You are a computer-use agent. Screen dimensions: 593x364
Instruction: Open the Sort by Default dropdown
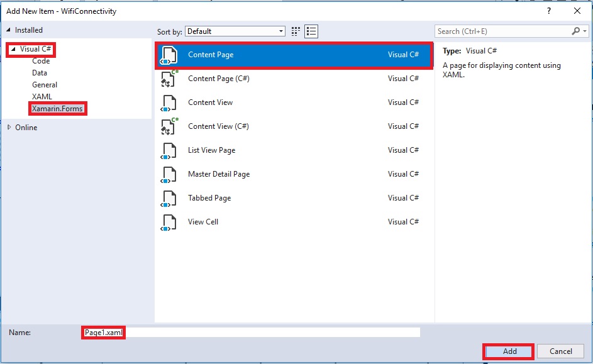coord(235,31)
